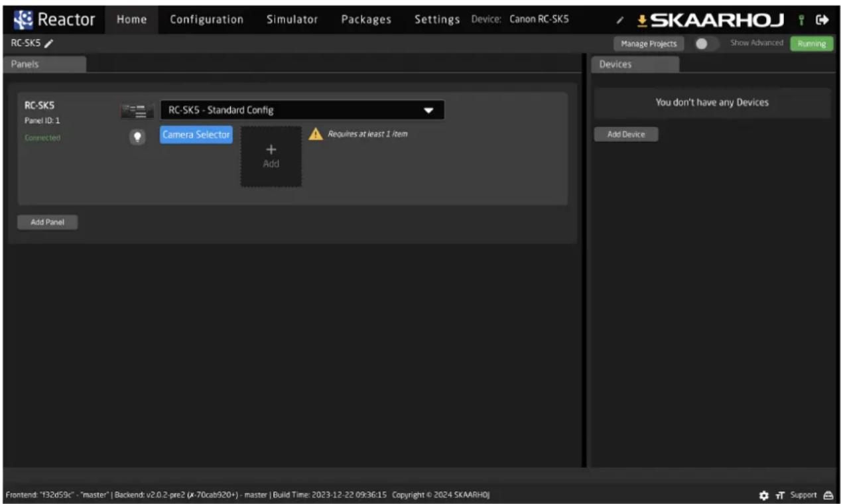This screenshot has height=504, width=841.
Task: Open the Settings menu
Action: click(x=437, y=19)
